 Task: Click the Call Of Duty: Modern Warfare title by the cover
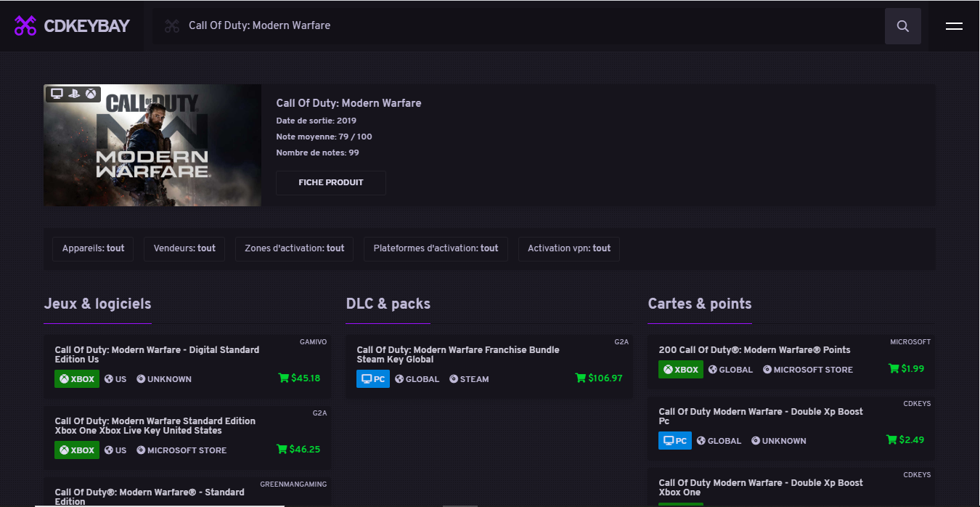point(348,103)
